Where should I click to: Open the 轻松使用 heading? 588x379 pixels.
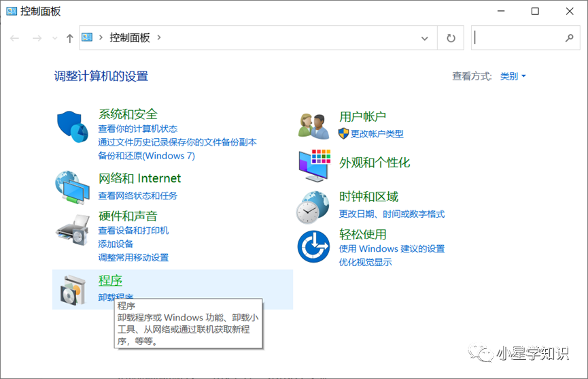[x=362, y=235]
